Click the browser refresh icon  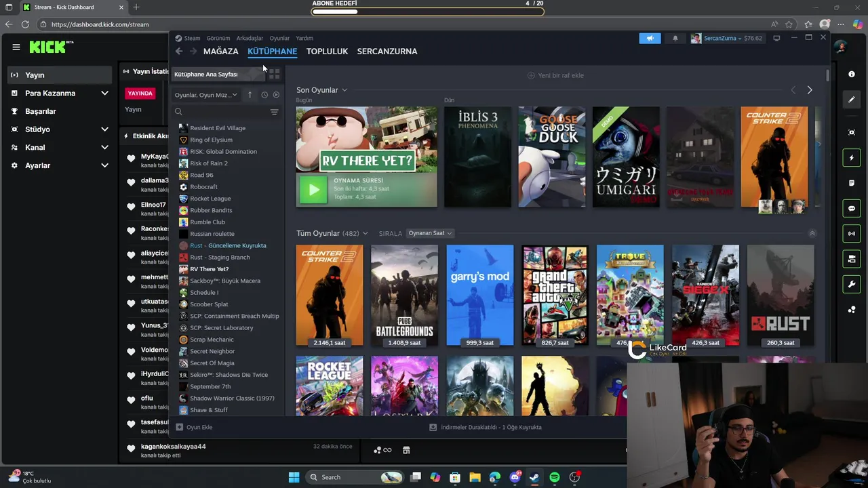(x=25, y=24)
